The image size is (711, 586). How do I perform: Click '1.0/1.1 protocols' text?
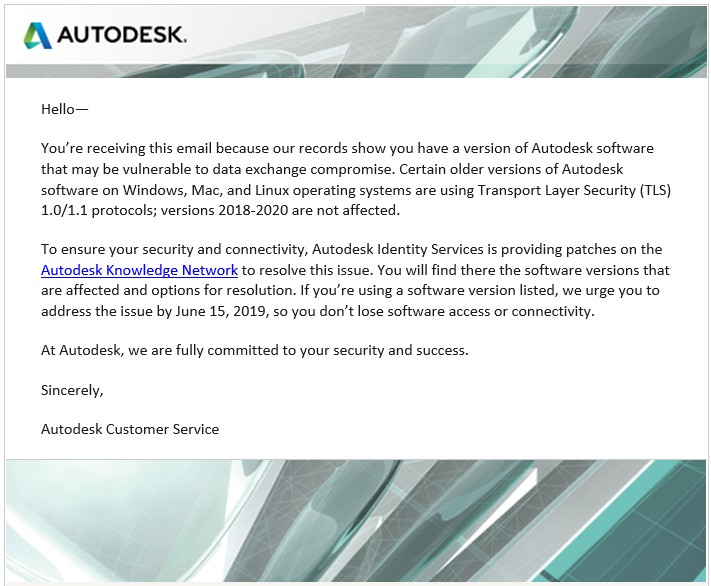point(98,210)
